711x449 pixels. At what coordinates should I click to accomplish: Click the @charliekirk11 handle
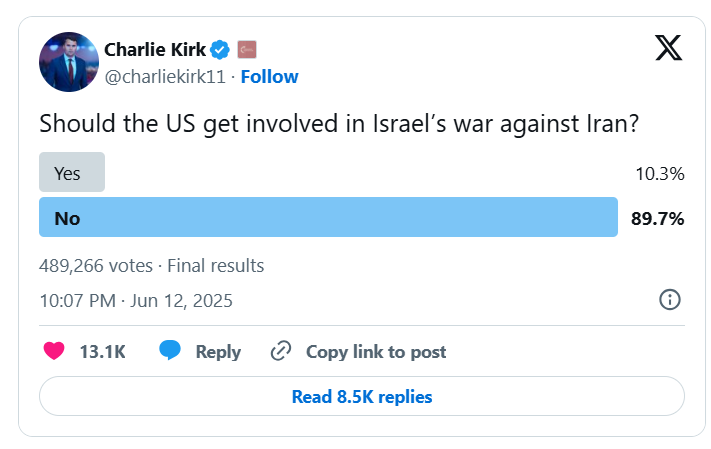pos(165,77)
